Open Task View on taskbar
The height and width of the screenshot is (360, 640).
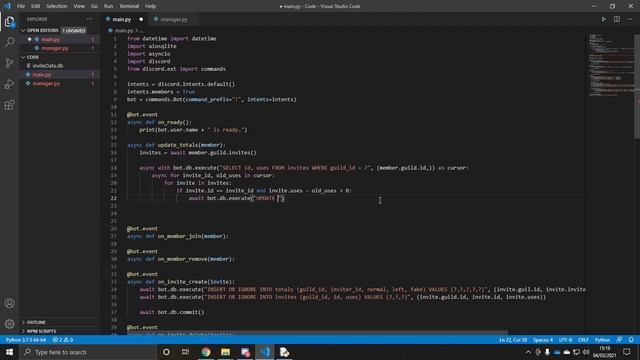click(185, 352)
